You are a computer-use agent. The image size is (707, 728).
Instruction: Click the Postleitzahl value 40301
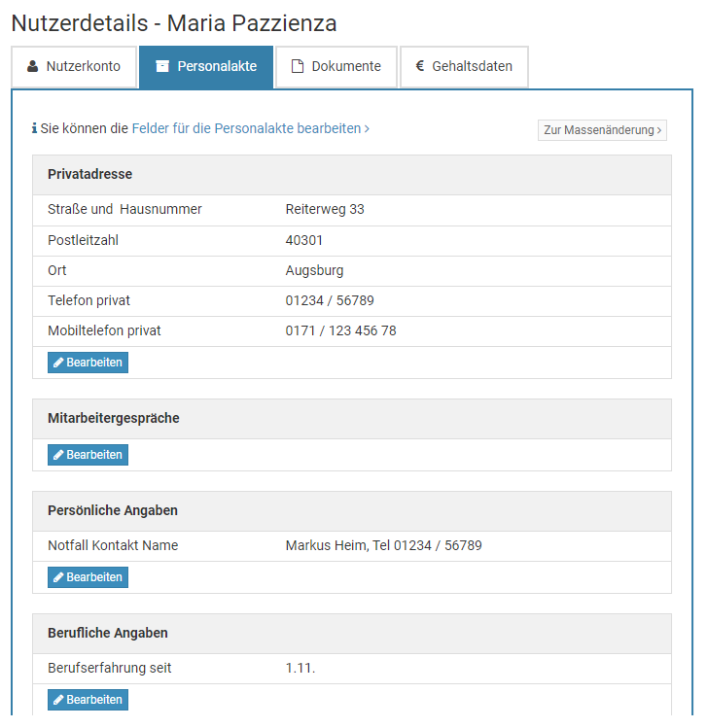pyautogui.click(x=304, y=240)
